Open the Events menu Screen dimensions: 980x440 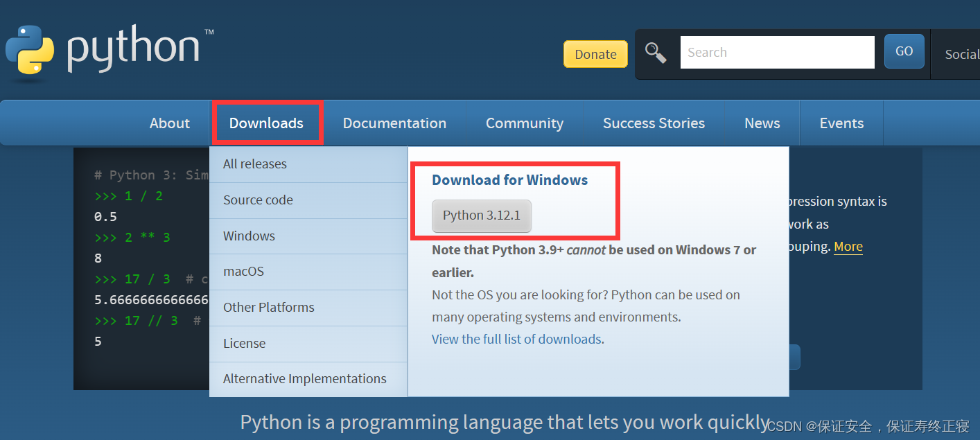[x=841, y=123]
